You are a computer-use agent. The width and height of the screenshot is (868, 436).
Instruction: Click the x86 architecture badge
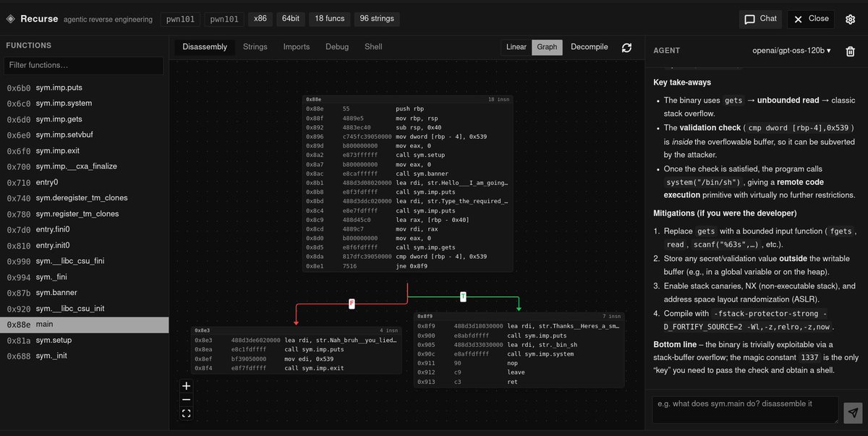260,19
